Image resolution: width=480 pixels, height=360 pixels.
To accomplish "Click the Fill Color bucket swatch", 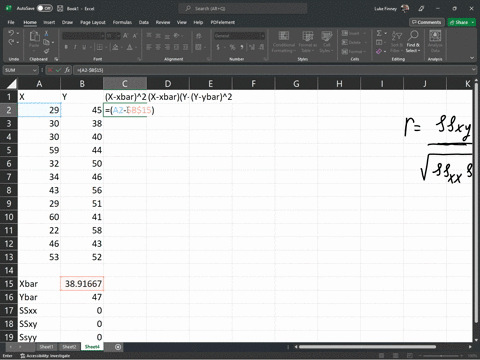I will pos(115,47).
